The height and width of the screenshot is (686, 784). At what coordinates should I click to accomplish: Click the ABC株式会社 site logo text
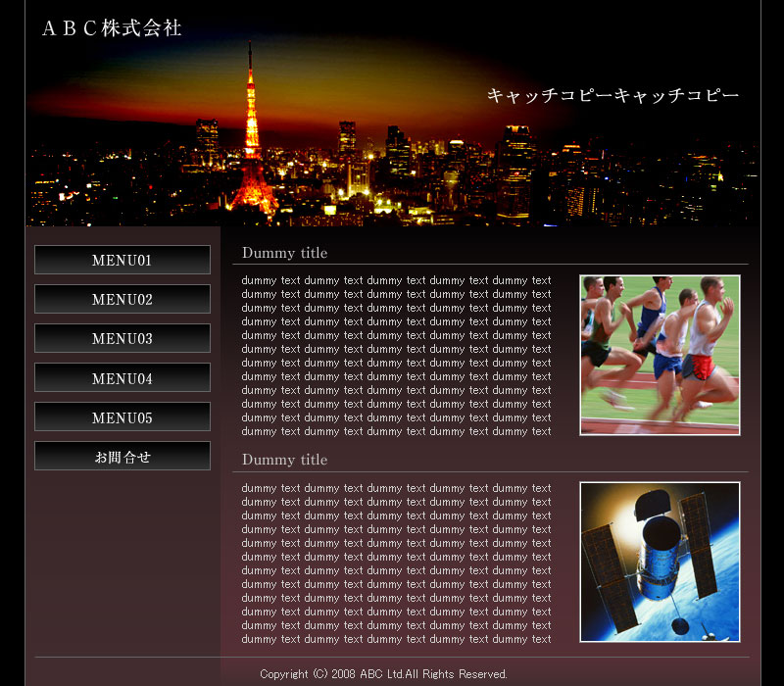pos(112,28)
